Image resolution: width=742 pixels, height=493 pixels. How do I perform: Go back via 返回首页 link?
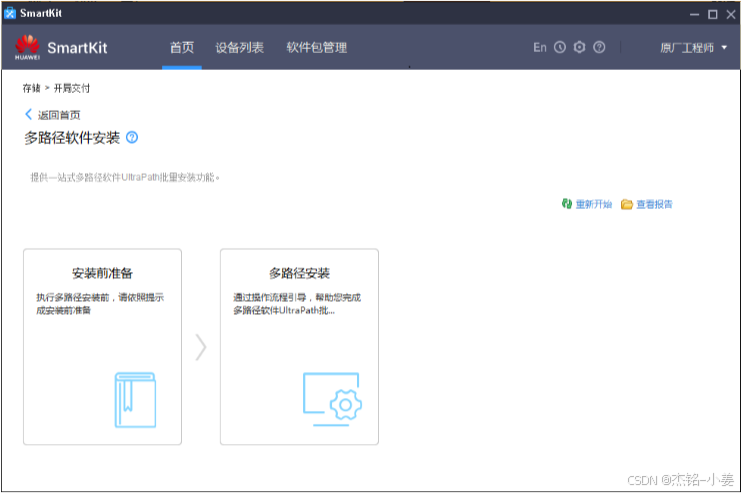pyautogui.click(x=59, y=115)
